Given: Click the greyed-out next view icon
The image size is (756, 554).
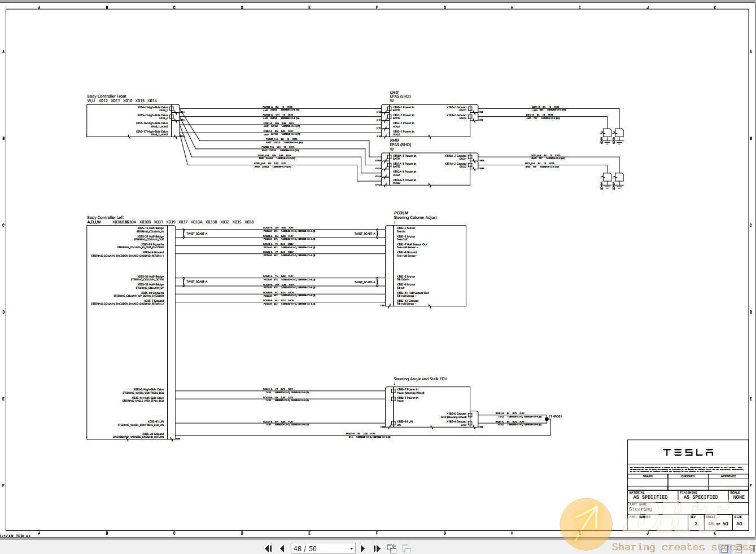Looking at the screenshot, I should [x=406, y=548].
